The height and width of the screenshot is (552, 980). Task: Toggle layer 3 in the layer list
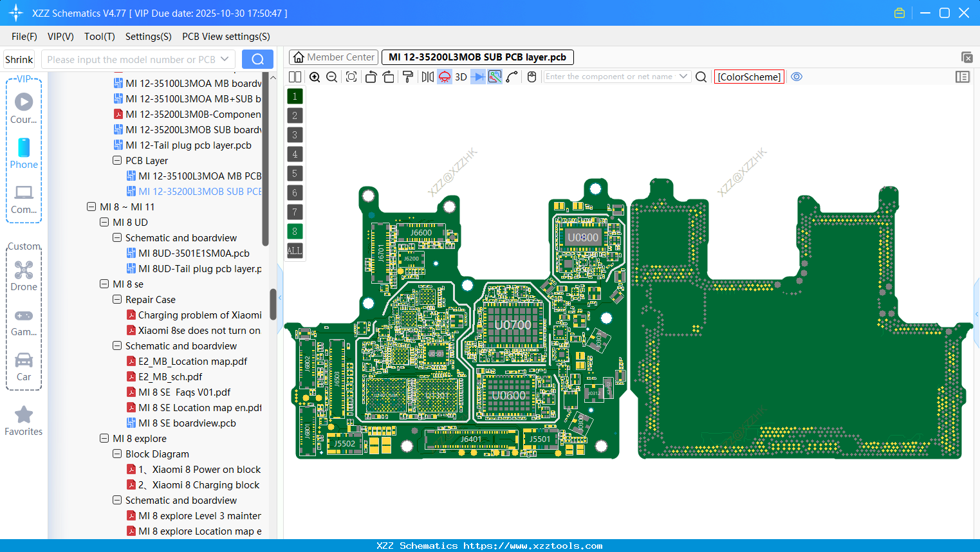[x=294, y=134]
